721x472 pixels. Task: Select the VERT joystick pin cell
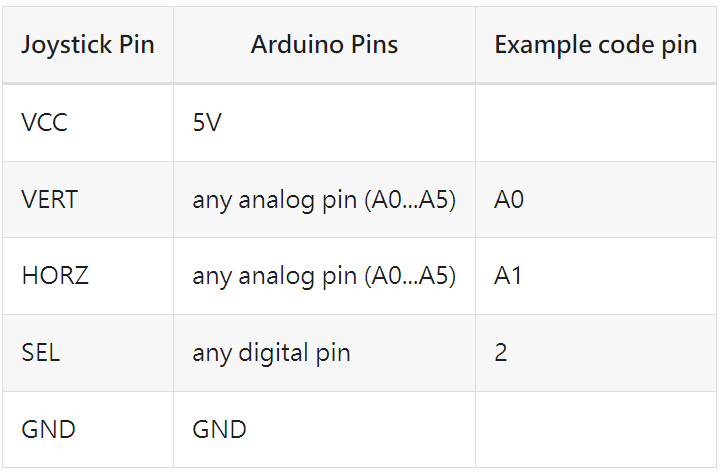(88, 200)
